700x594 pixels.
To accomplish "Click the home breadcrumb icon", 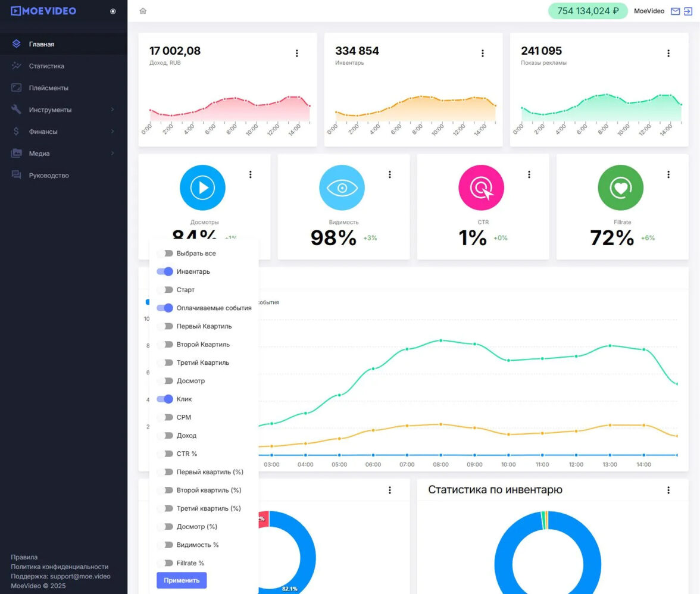I will click(x=143, y=11).
